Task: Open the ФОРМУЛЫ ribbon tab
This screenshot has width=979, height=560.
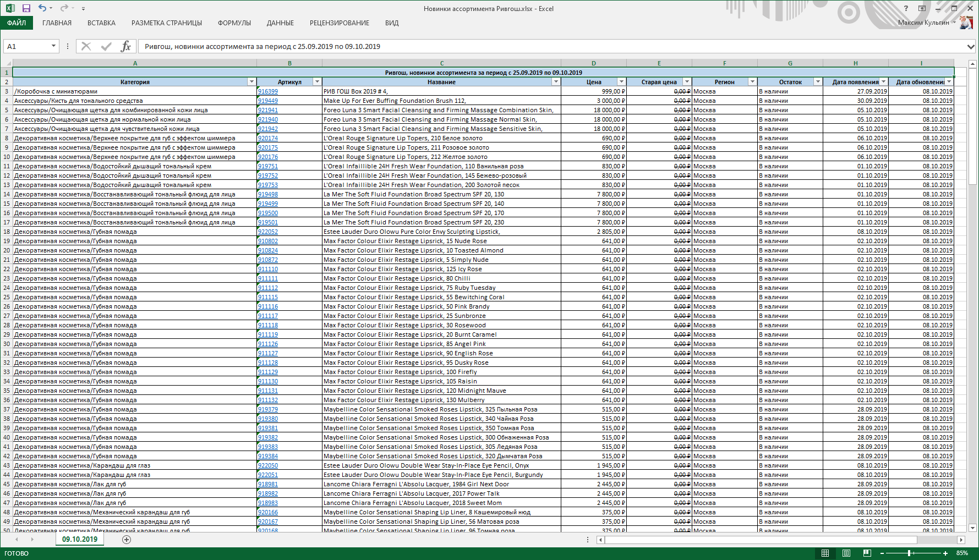Action: coord(234,23)
